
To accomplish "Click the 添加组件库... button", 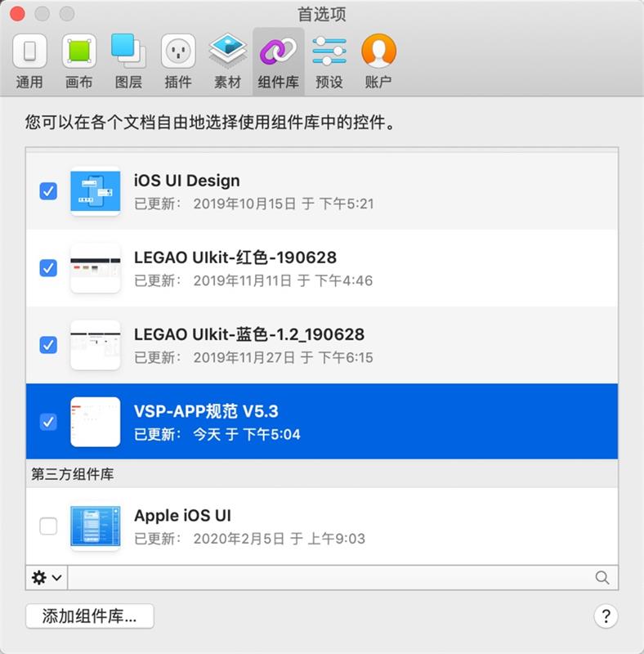I will (x=90, y=616).
